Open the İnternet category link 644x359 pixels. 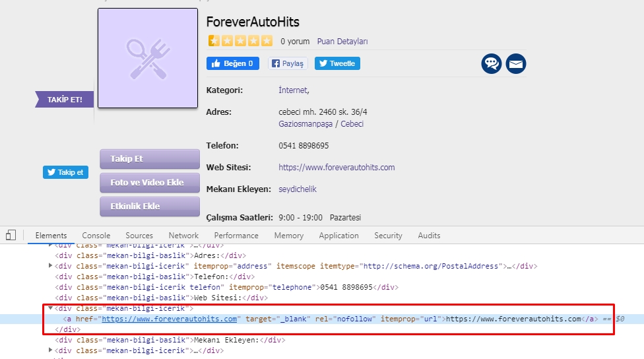[x=293, y=90]
